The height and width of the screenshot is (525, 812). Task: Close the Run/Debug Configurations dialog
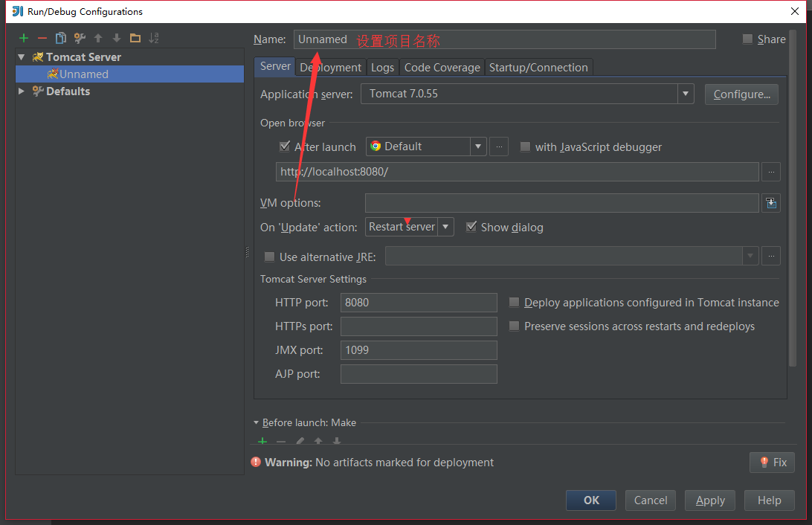coord(795,11)
